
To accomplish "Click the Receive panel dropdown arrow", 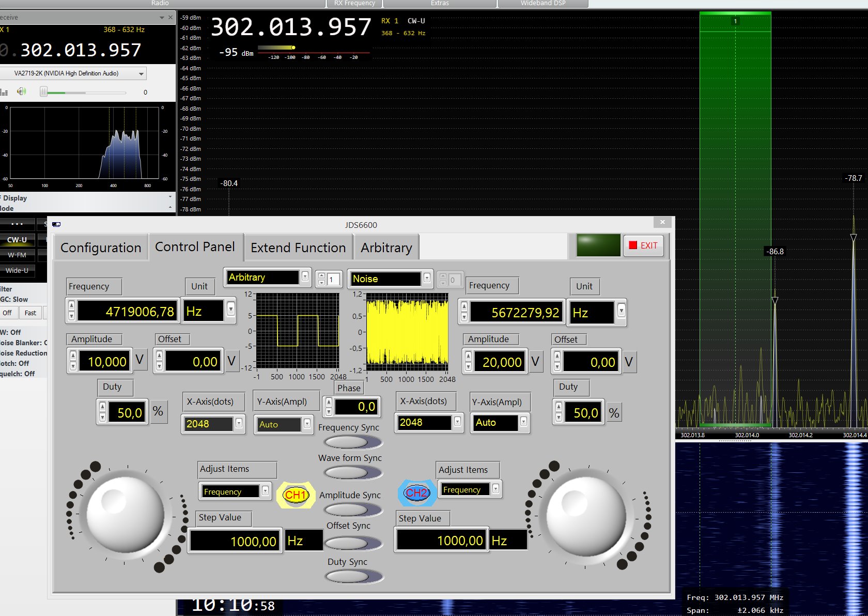I will coord(162,18).
